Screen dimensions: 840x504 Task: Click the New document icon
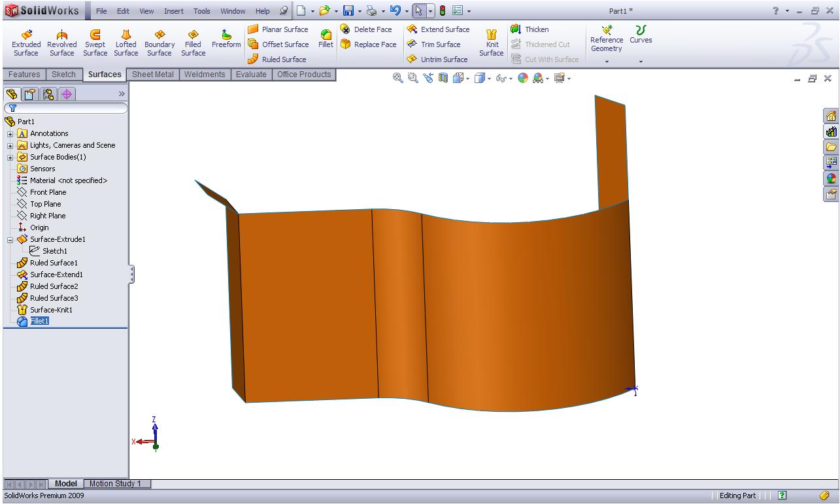coord(301,10)
